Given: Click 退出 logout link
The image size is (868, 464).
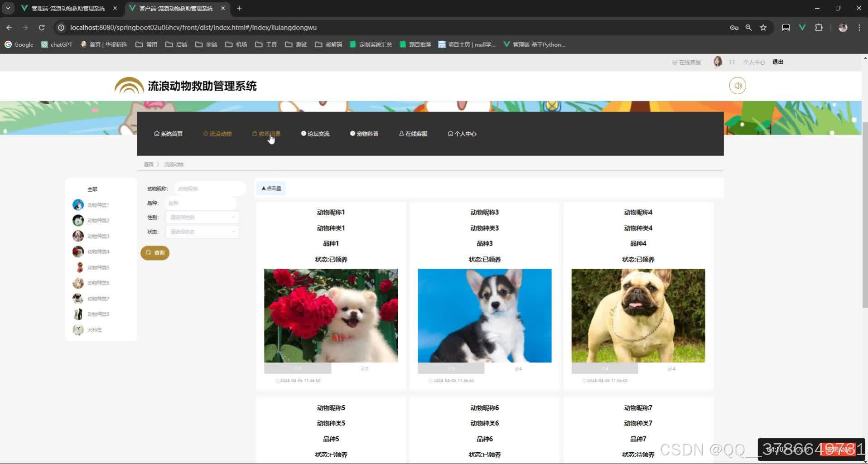Looking at the screenshot, I should pyautogui.click(x=778, y=62).
